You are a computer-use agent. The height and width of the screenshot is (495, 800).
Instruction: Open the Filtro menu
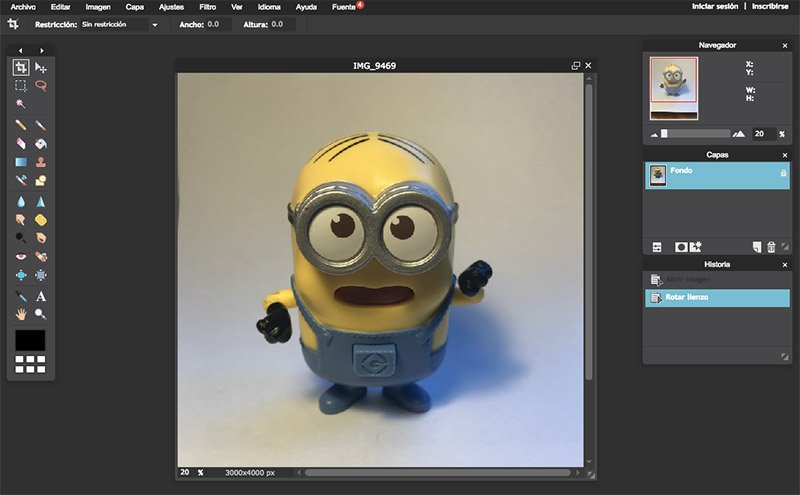pos(208,7)
